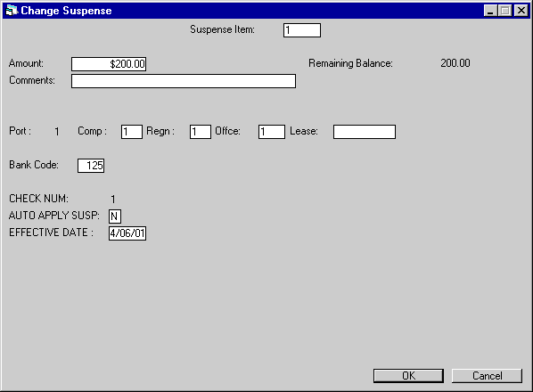Close the Change Suspense dialog
This screenshot has width=533, height=392.
tap(521, 11)
